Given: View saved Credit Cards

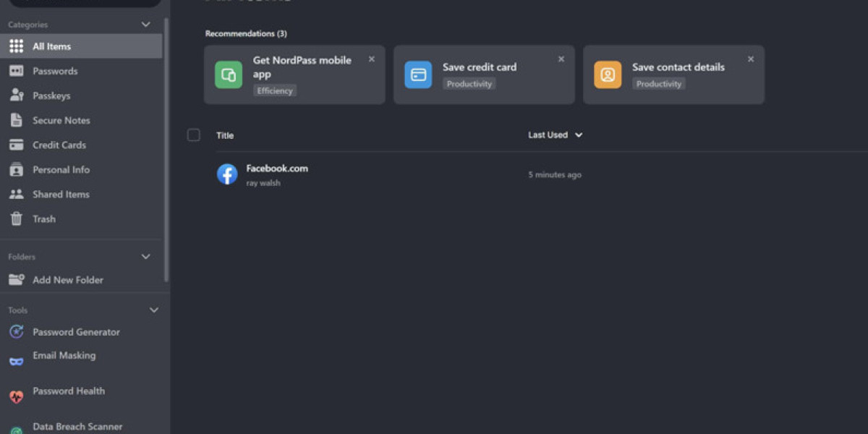Looking at the screenshot, I should pos(59,145).
